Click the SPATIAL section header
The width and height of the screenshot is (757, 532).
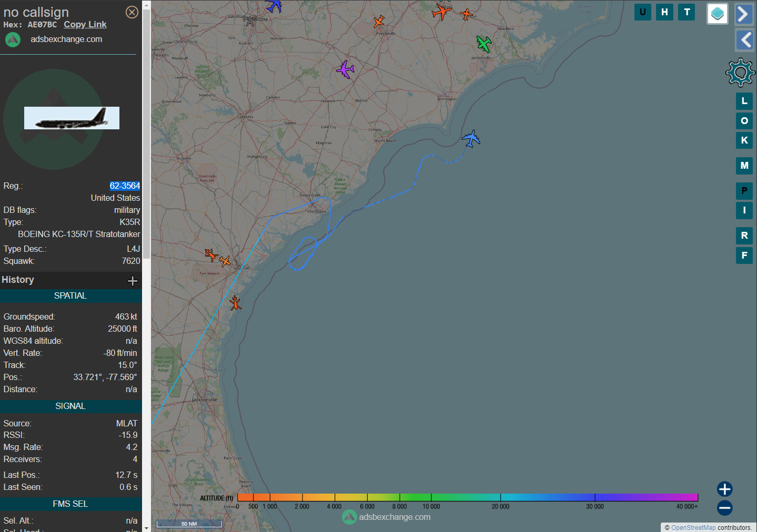click(70, 296)
